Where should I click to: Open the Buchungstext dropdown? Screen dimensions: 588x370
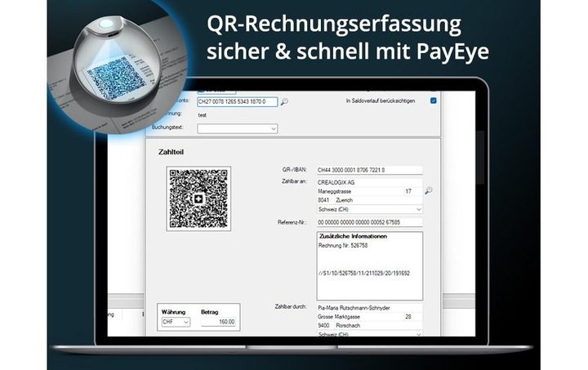click(x=238, y=128)
